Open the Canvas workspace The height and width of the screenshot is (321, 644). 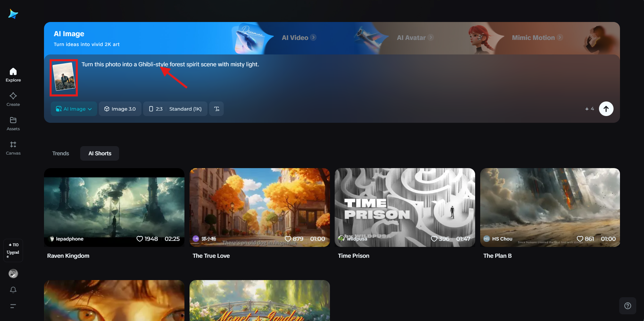[13, 148]
